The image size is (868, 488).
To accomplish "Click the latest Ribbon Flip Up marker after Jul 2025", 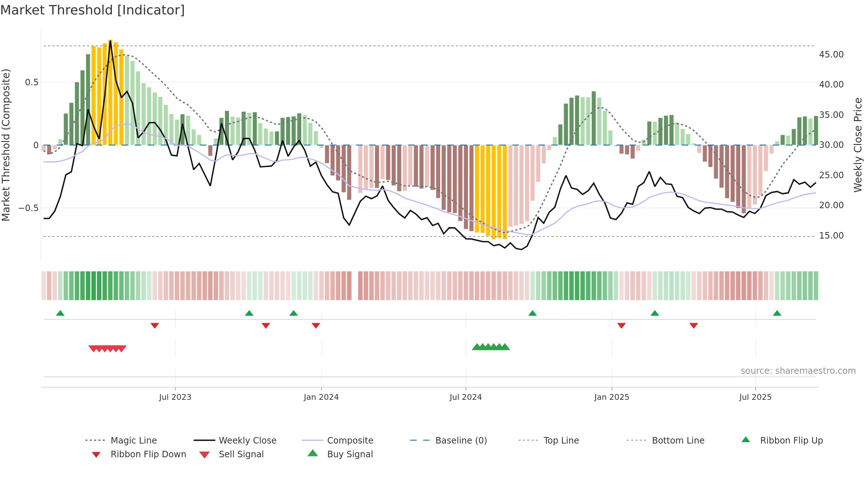I will coord(777,313).
